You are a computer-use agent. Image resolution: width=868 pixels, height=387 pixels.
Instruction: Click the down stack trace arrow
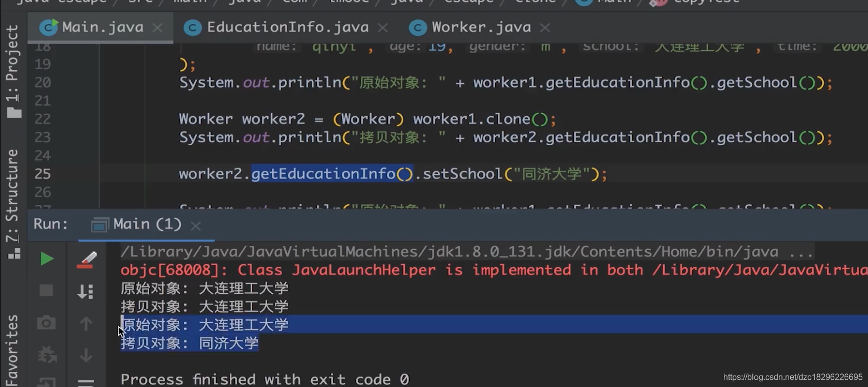tap(86, 355)
